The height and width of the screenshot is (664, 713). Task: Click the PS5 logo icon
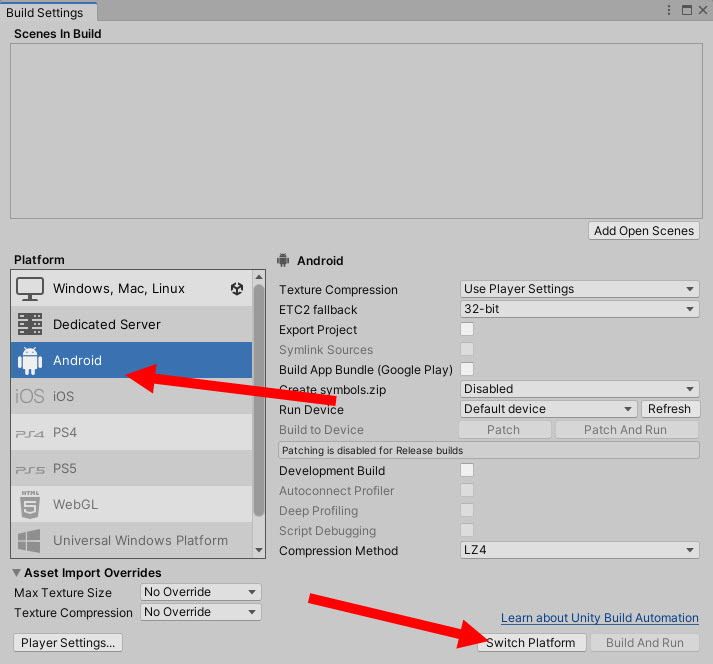pyautogui.click(x=30, y=469)
